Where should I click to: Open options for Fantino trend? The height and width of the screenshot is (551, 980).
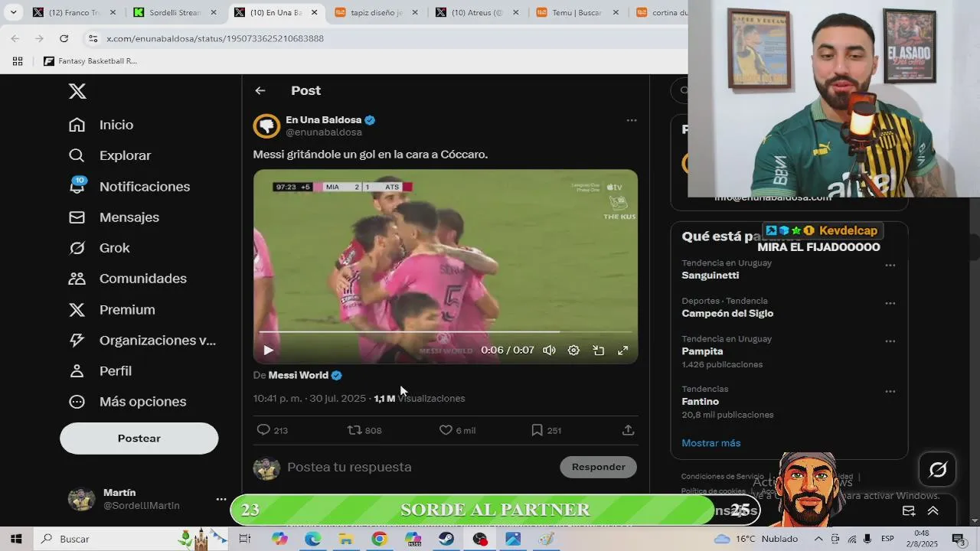click(x=890, y=392)
